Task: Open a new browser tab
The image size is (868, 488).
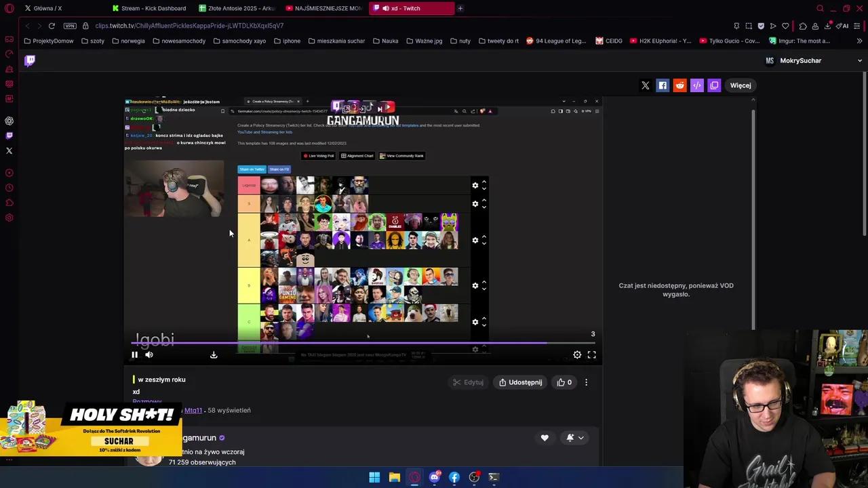Action: [460, 8]
